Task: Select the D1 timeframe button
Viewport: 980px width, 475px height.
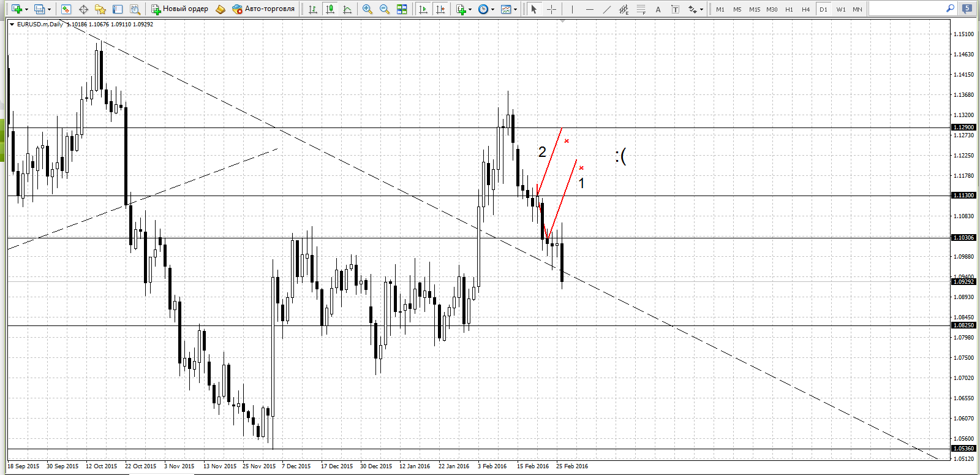Action: 823,9
